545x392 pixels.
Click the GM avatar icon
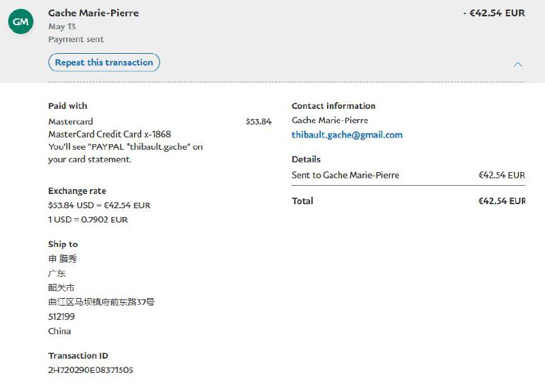click(x=21, y=22)
